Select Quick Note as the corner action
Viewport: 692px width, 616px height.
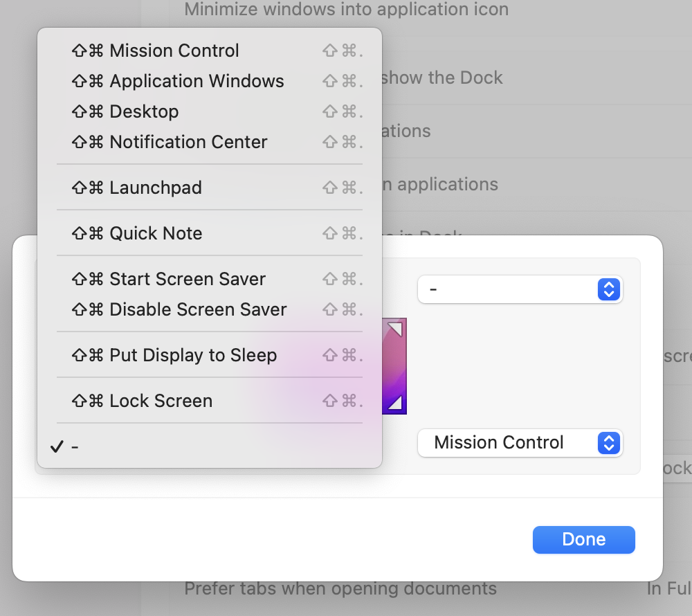click(156, 233)
